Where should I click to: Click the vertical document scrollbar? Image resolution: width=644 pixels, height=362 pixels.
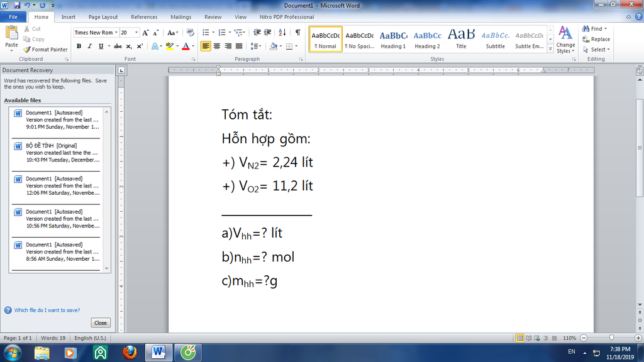[640, 148]
